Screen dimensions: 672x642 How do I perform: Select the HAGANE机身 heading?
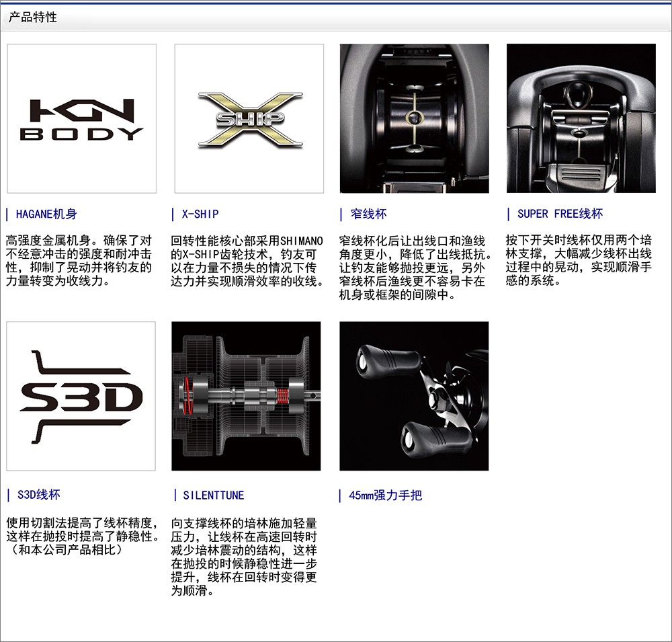tap(46, 214)
